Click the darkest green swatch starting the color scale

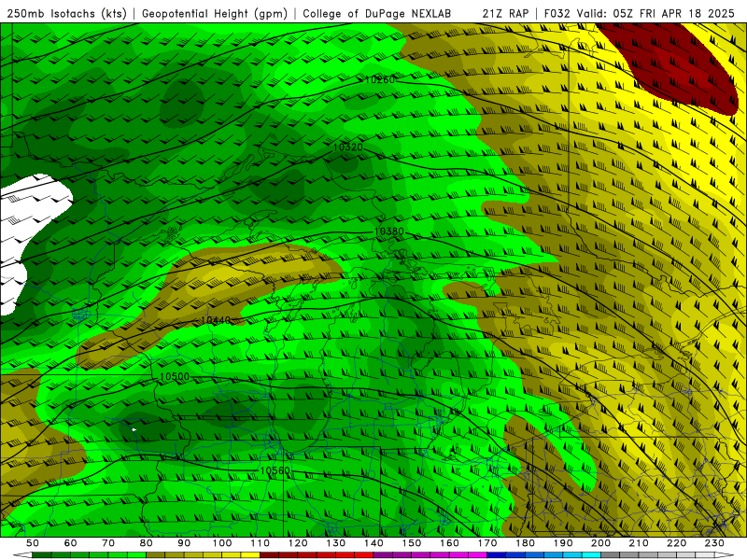[x=42, y=555]
